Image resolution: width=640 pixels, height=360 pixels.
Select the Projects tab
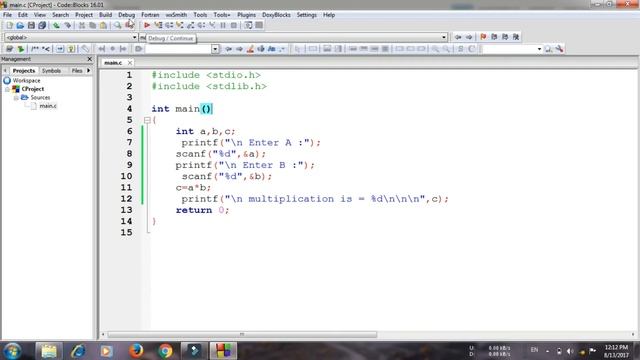coord(24,71)
